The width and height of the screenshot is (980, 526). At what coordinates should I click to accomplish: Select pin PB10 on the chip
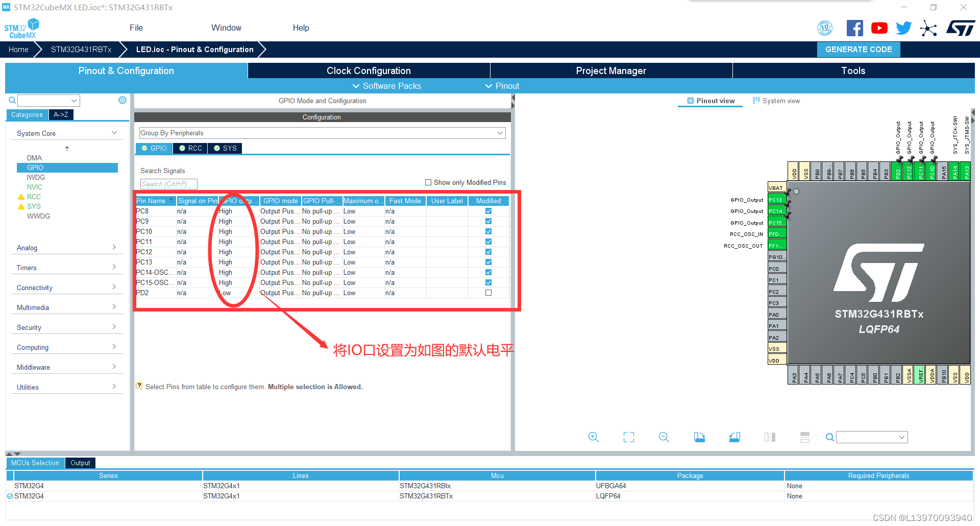click(x=944, y=375)
